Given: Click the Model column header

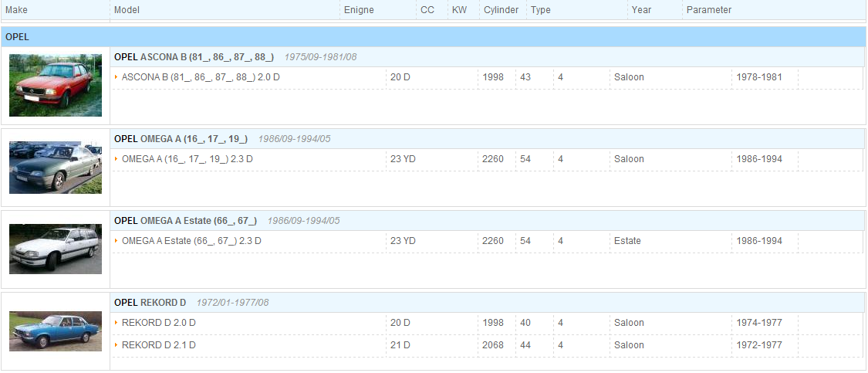Looking at the screenshot, I should [x=127, y=10].
